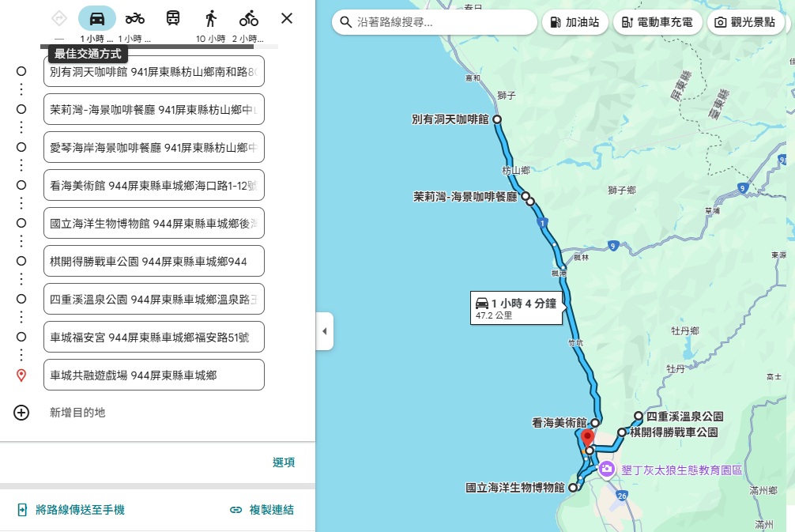795x532 pixels.
Task: Click the best travel mode icon
Action: (58, 17)
